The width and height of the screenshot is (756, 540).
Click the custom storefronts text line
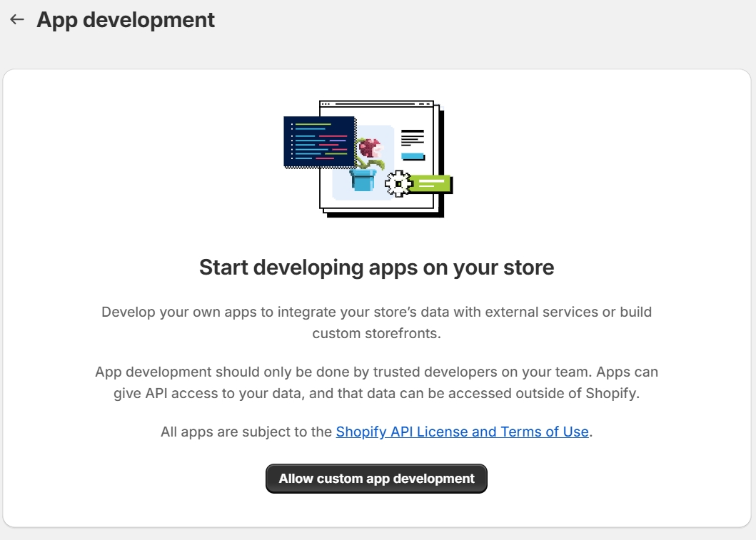[377, 333]
